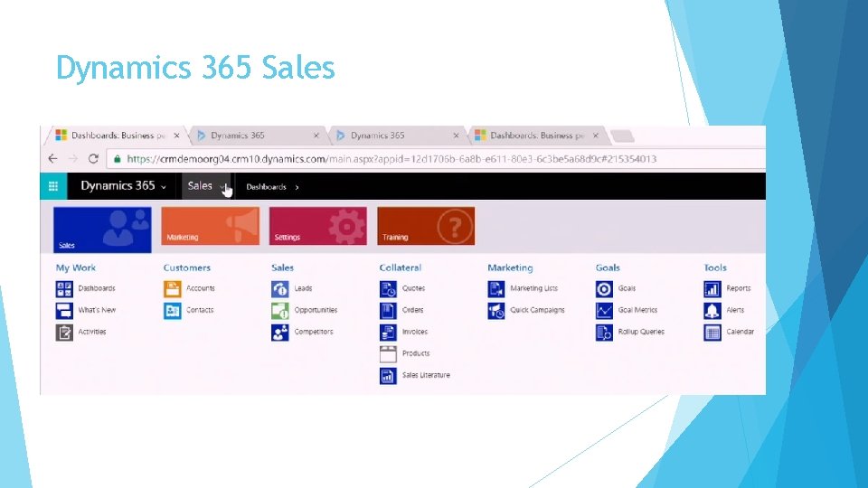Click the Dashboards icon under My Work
The image size is (868, 488).
pos(64,289)
